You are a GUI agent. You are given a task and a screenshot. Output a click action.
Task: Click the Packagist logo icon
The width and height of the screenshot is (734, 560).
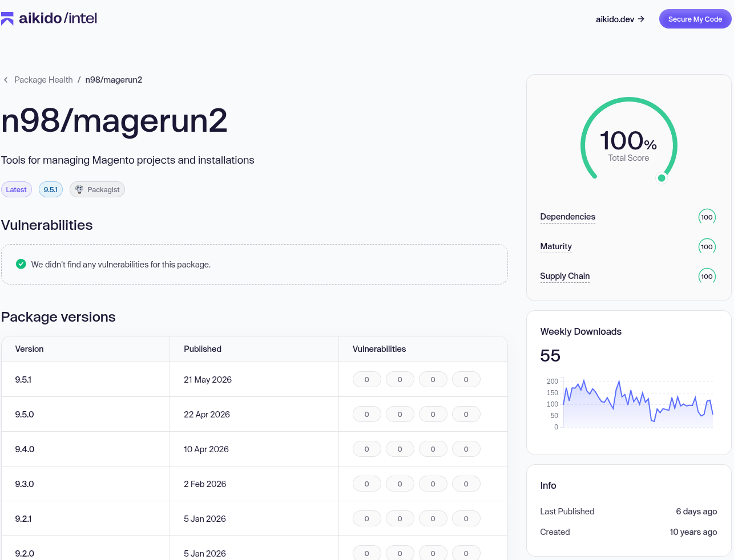[x=79, y=189]
